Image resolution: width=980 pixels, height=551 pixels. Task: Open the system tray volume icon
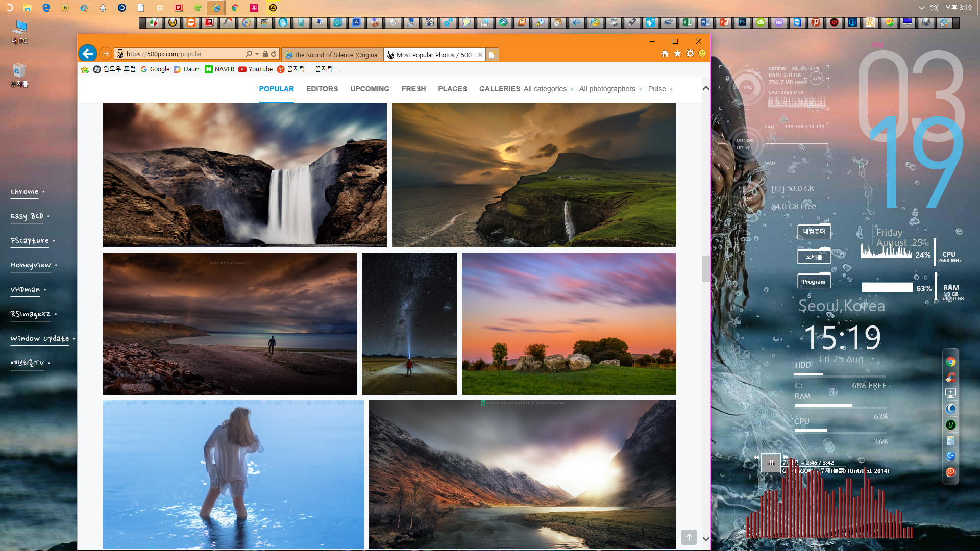click(934, 8)
